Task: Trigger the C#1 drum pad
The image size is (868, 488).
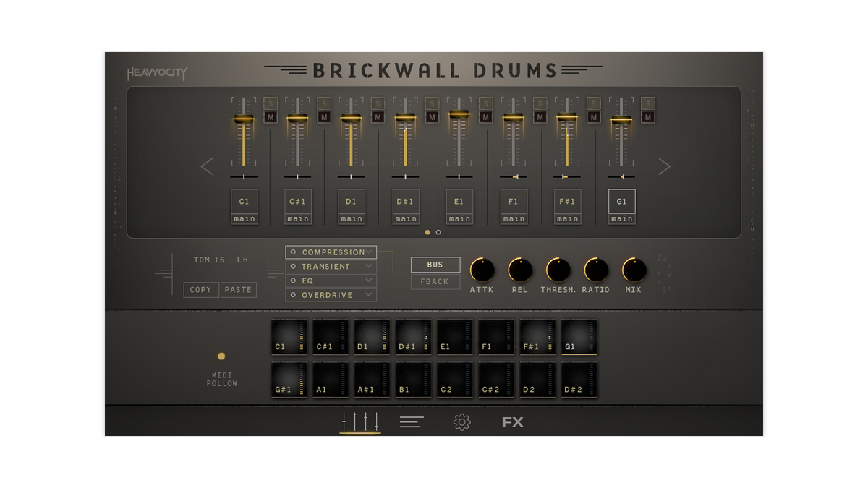Action: pyautogui.click(x=331, y=338)
